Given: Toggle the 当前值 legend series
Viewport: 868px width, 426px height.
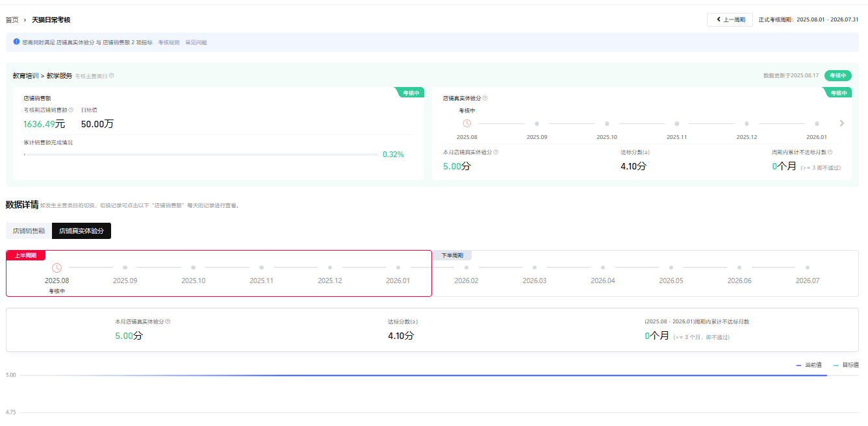Looking at the screenshot, I should pos(809,365).
